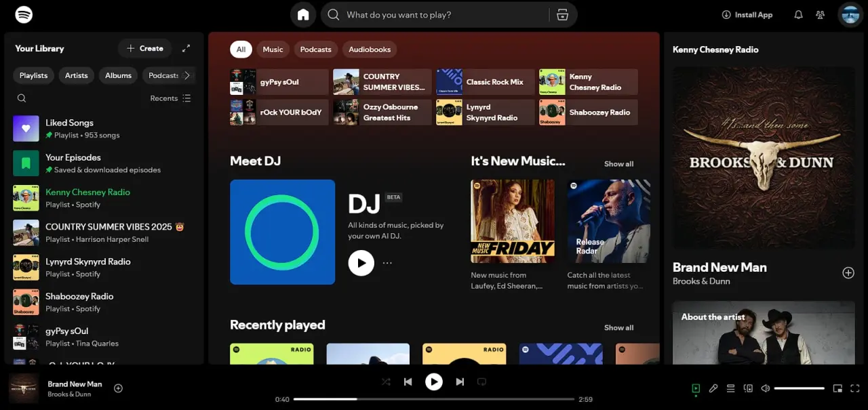The width and height of the screenshot is (868, 410).
Task: Go to Home via house icon
Action: tap(303, 14)
